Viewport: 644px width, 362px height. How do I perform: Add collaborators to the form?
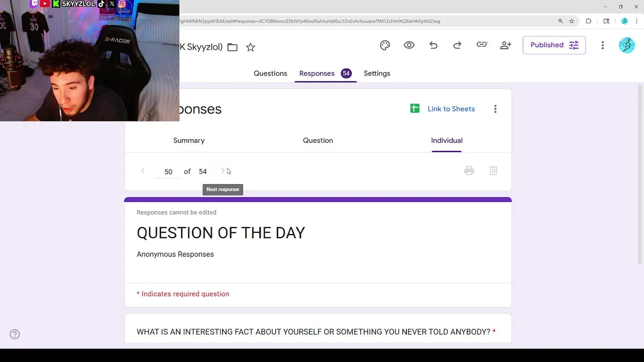(506, 45)
